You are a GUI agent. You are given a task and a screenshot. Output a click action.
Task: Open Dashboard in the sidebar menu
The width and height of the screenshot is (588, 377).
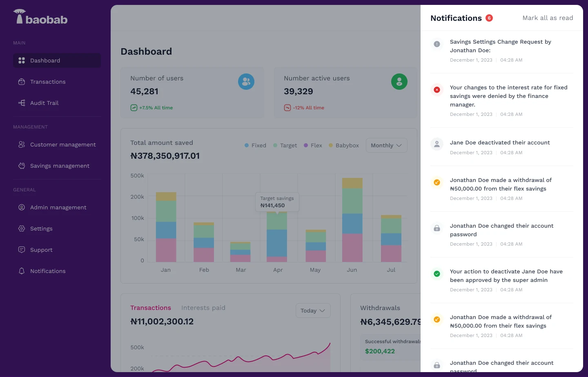57,60
